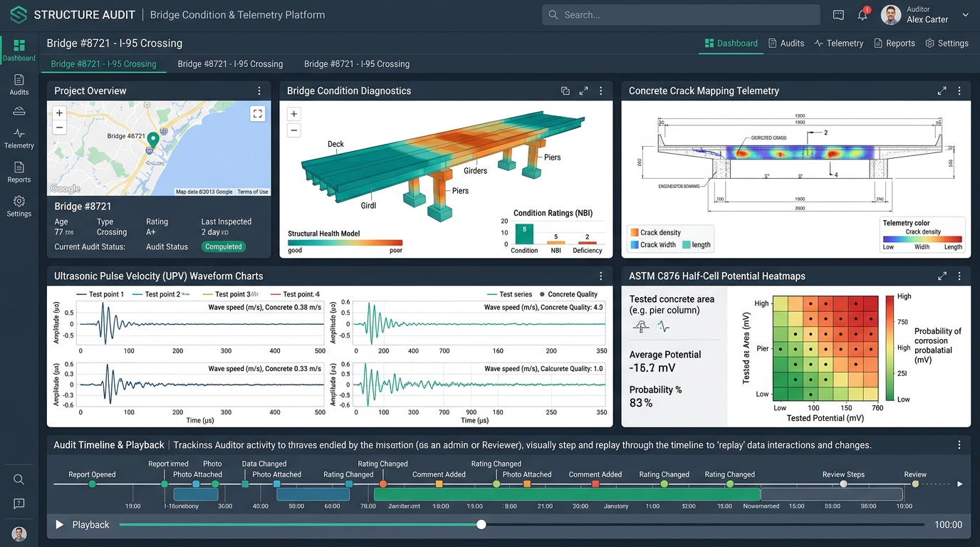Toggle the Test point 1 legend series
This screenshot has width=980, height=547.
[99, 294]
